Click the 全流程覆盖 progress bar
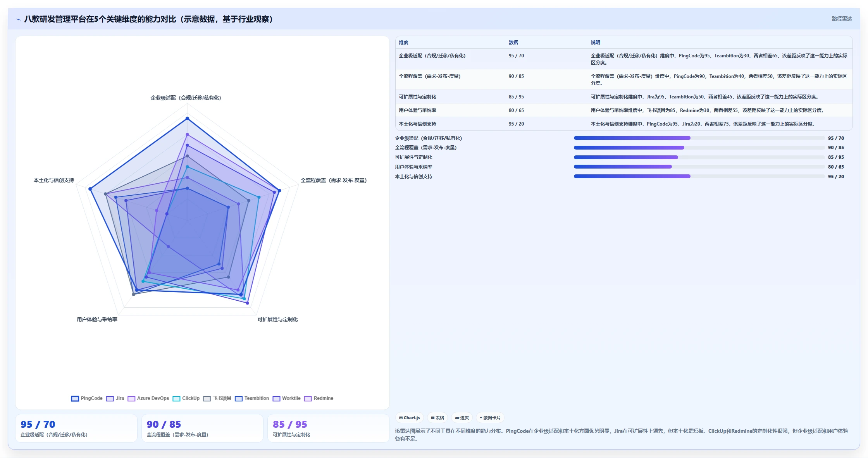 coord(699,148)
